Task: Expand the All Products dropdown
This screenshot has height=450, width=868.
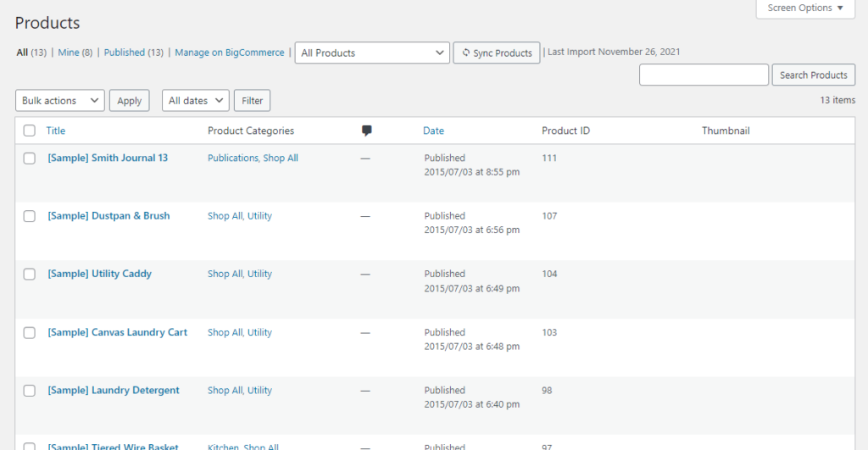Action: pos(372,53)
